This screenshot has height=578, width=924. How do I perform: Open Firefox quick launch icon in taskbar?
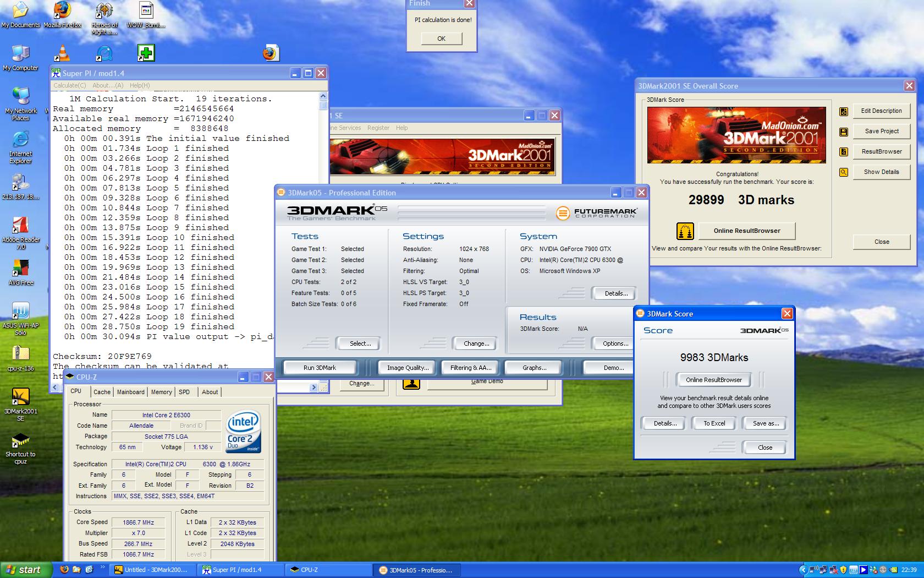coord(64,570)
